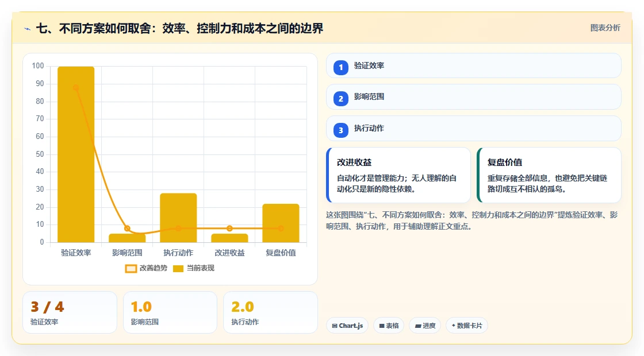Click the 3 / 4 验证效率 stat card
Screen dimensions: 644x356
(x=70, y=312)
